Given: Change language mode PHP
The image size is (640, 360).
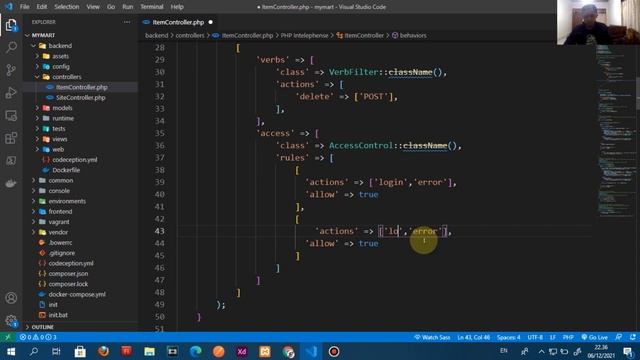Looking at the screenshot, I should click(568, 337).
